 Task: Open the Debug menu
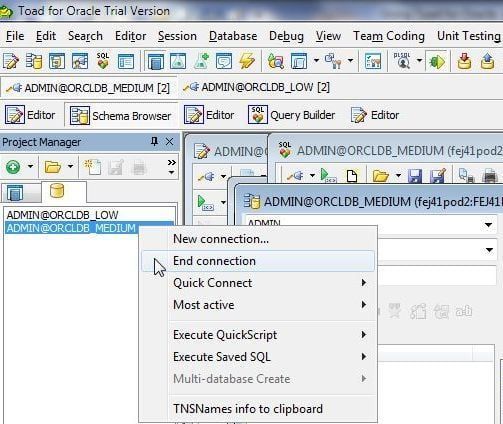286,36
